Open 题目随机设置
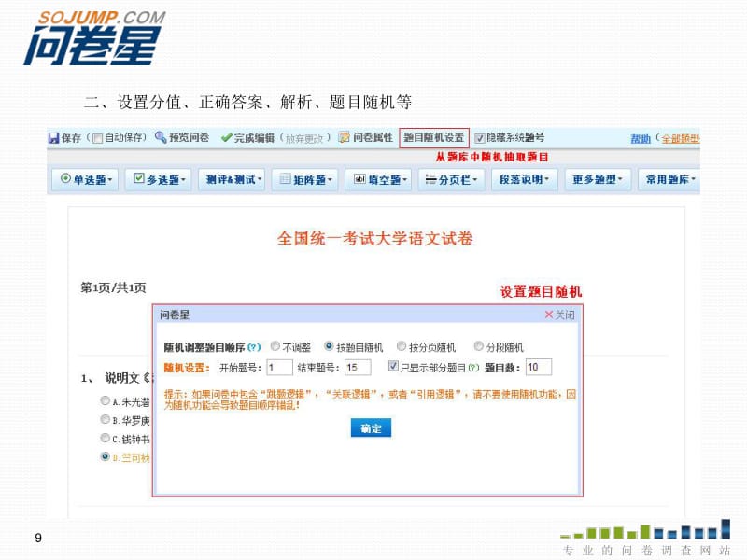Screen dimensions: 747x560 click(x=434, y=137)
